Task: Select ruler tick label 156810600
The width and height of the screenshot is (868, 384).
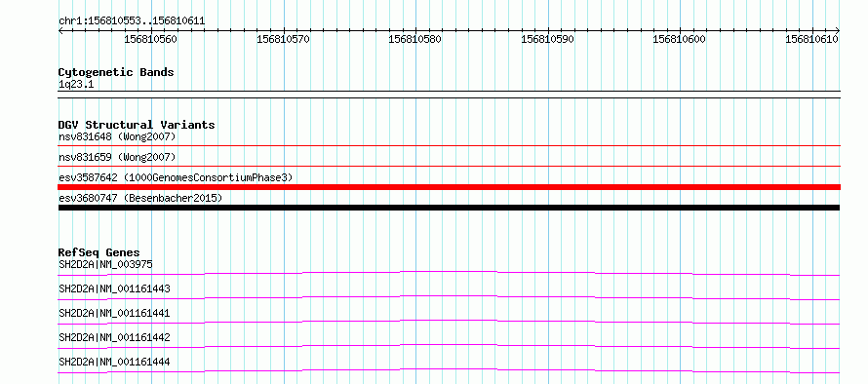Action: coord(680,39)
